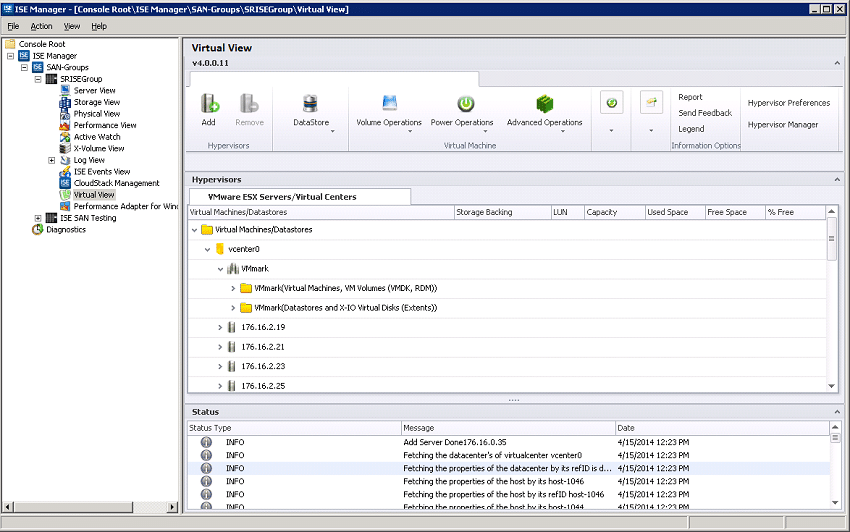Expand VMmark Datastores and X-IO Virtual Disks
The width and height of the screenshot is (850, 532).
click(233, 308)
